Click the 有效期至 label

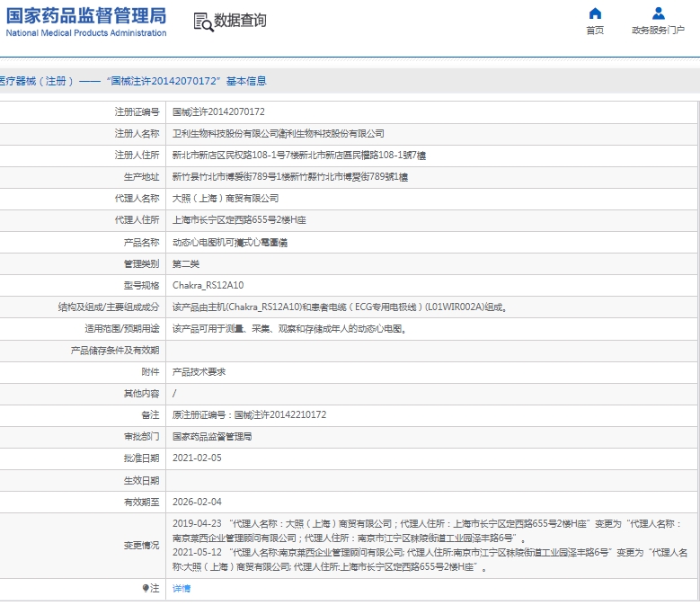(x=141, y=502)
